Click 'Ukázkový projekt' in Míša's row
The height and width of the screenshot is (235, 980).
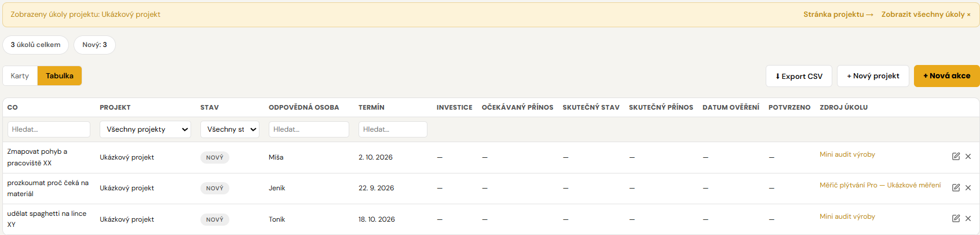pyautogui.click(x=127, y=157)
